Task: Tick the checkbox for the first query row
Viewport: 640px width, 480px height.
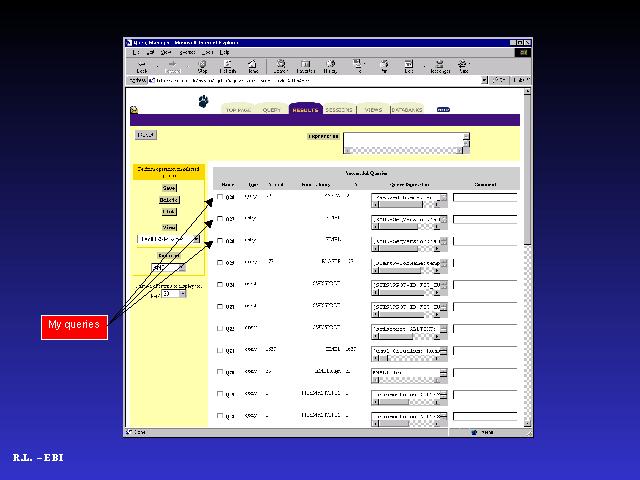Action: point(220,198)
